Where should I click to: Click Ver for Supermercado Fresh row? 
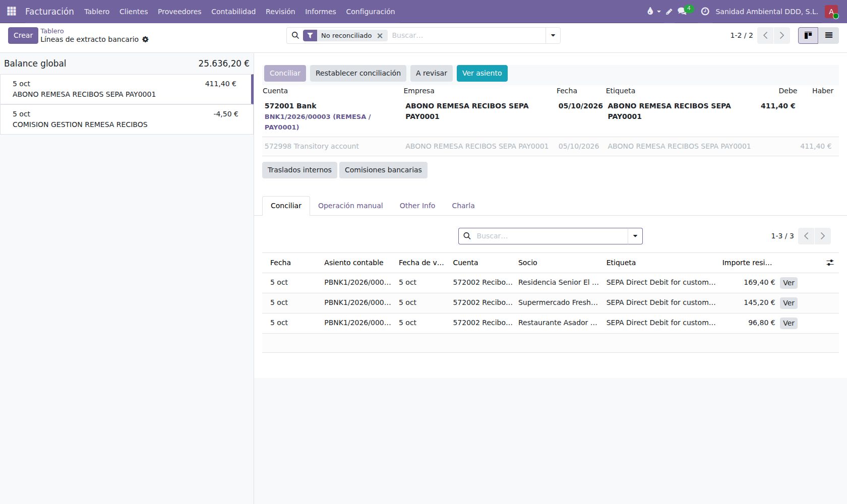(789, 303)
